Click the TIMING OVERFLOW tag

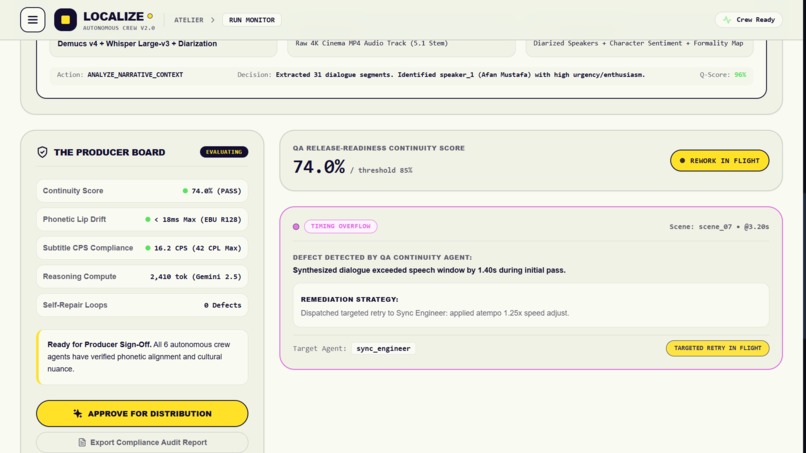(340, 226)
